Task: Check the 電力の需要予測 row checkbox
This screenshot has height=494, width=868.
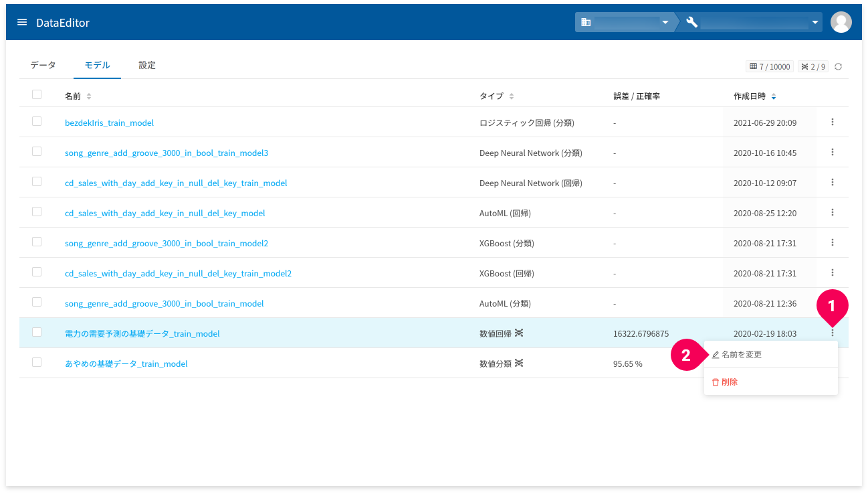Action: pos(37,332)
